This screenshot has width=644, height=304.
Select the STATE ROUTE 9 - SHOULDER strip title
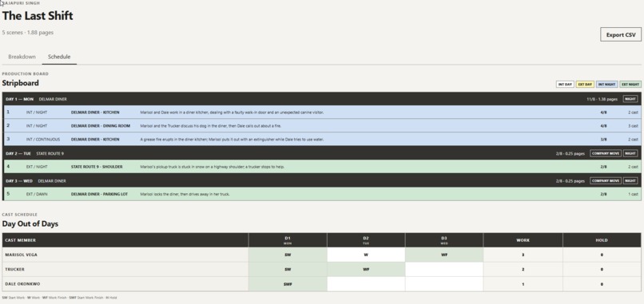point(97,167)
